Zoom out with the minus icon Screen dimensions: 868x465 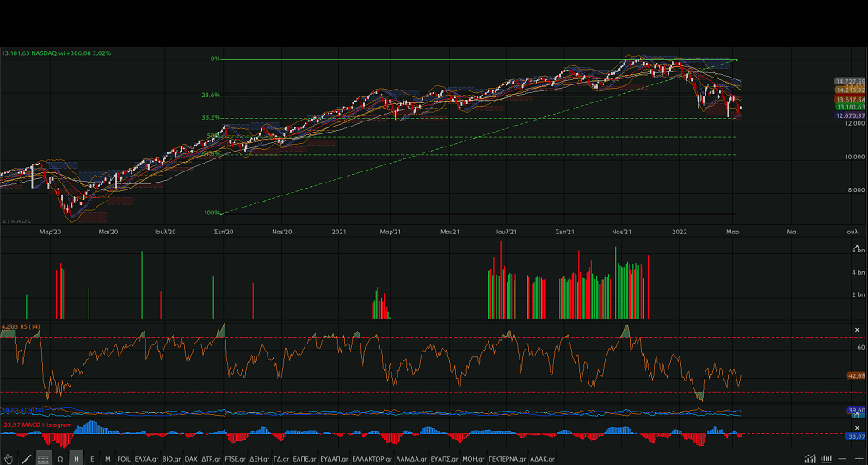pos(842,459)
